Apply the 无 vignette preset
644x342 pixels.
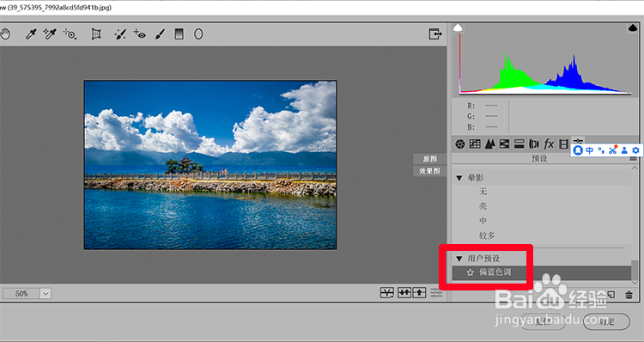click(x=483, y=192)
